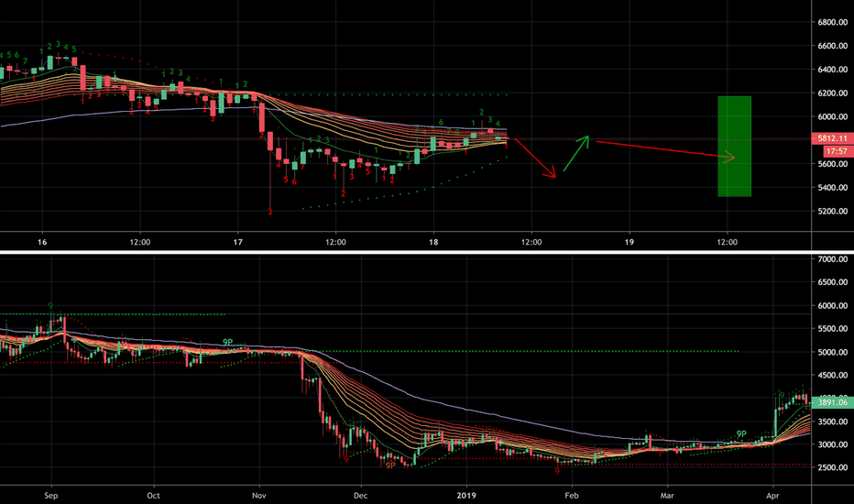Viewport: 854px width, 504px height.
Task: Click the 2500.00 price axis label
Action: [x=832, y=467]
